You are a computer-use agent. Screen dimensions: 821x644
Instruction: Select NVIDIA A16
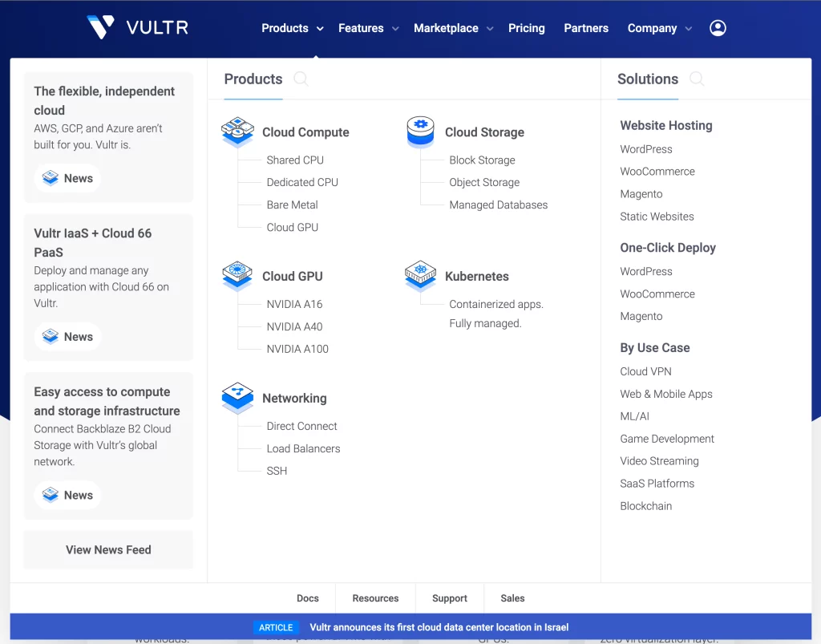pyautogui.click(x=295, y=304)
